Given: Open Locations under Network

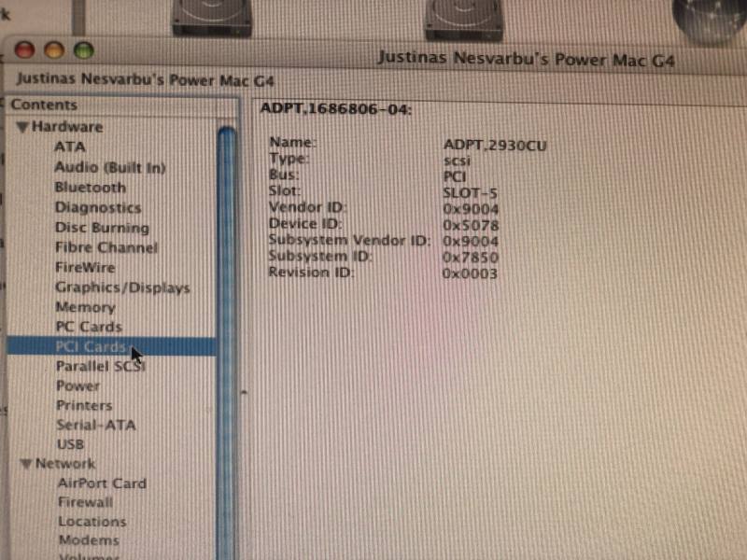Looking at the screenshot, I should (x=92, y=522).
